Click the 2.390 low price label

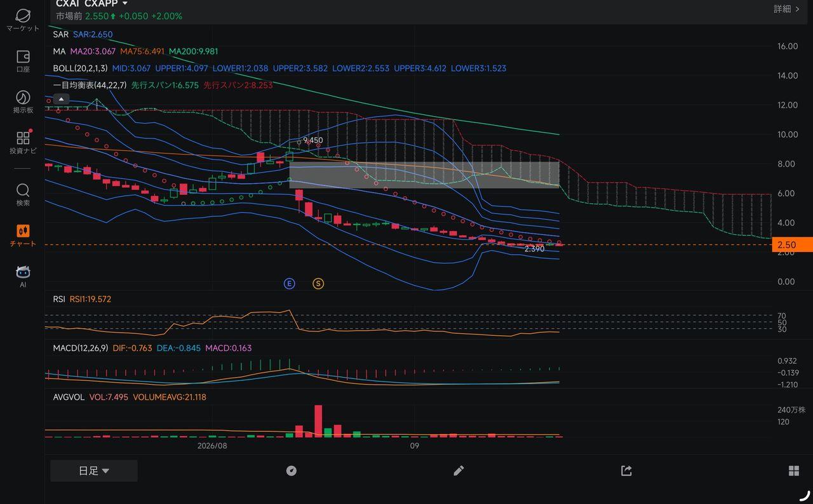[x=534, y=249]
